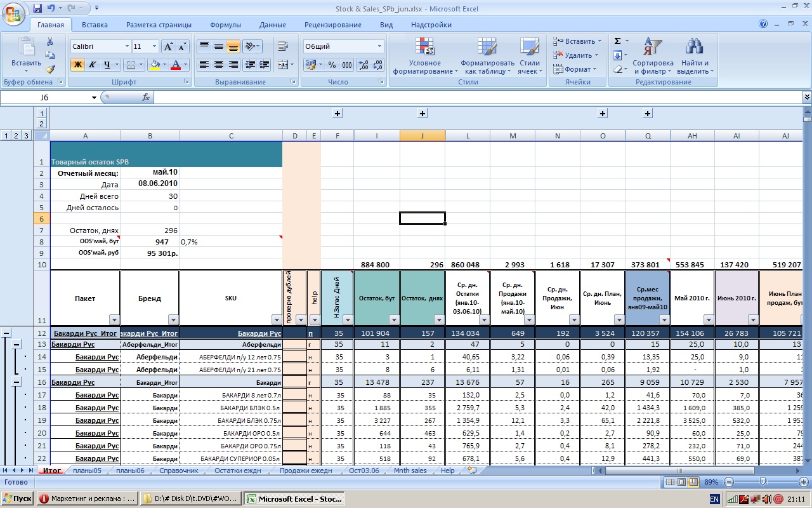The image size is (812, 508).
Task: Open the filter dropdown for SKU column
Action: [277, 319]
